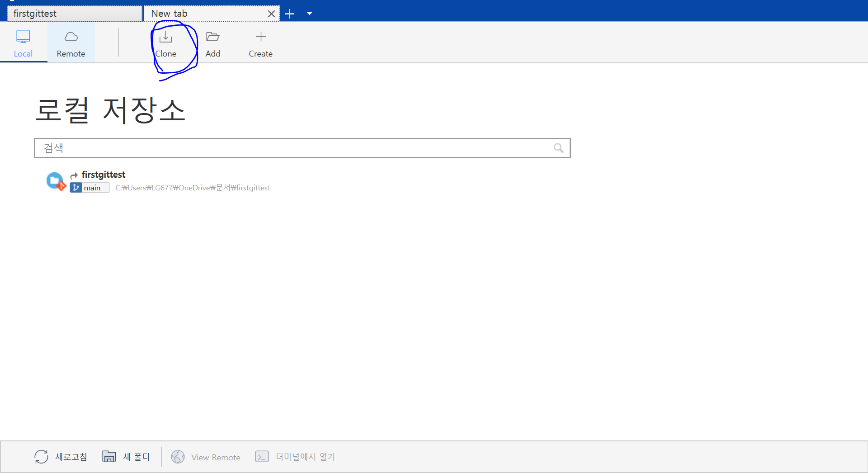
Task: Click the shortcut arrow beside firstgittest name
Action: [74, 175]
